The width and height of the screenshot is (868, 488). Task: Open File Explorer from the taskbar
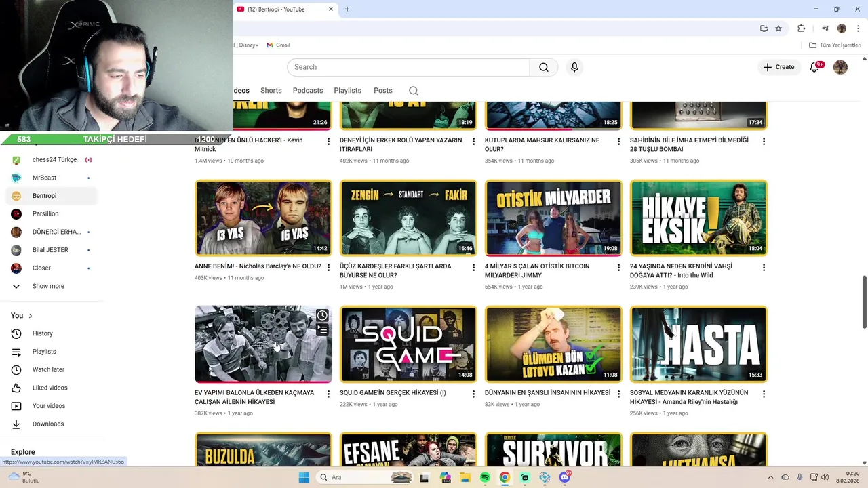click(x=465, y=477)
